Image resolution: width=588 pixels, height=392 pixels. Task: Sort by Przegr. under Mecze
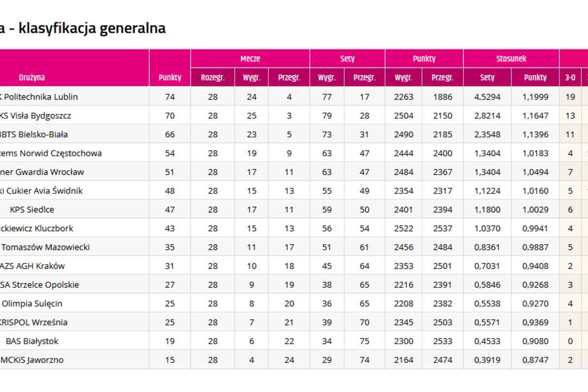click(289, 77)
